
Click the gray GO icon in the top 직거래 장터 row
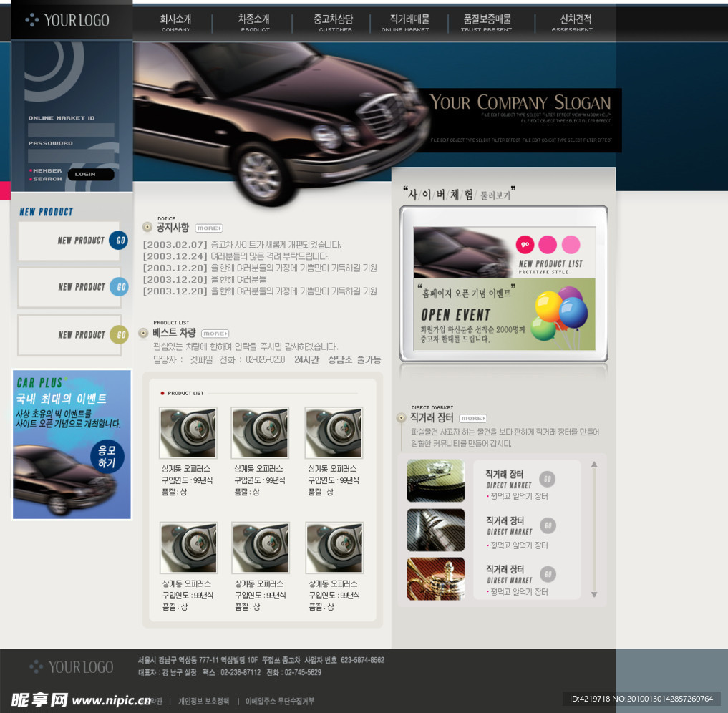click(547, 480)
